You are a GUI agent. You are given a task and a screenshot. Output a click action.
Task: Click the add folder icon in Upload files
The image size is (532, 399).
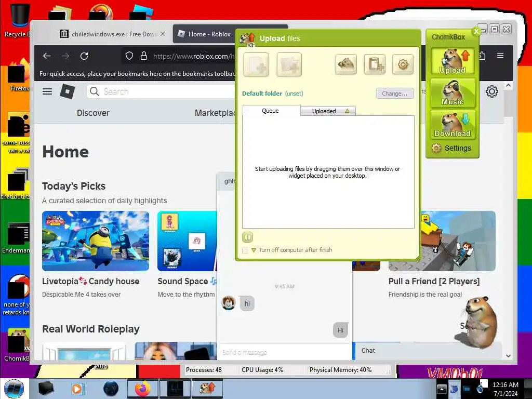(289, 64)
